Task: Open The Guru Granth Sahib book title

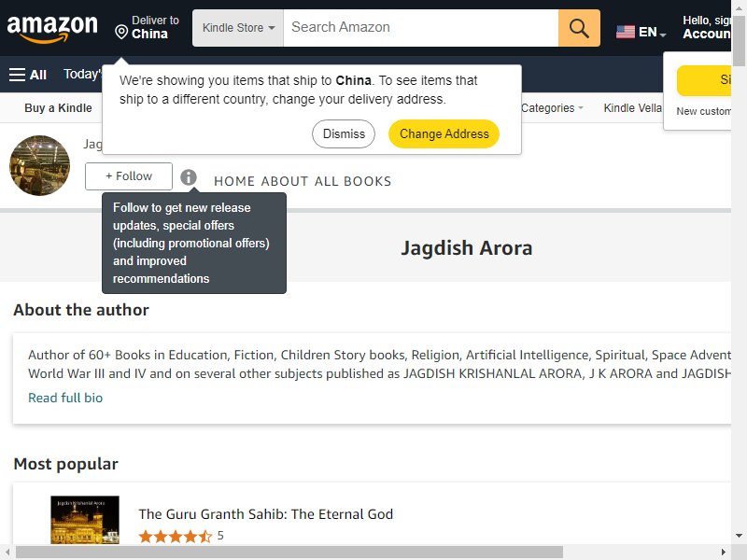Action: tap(266, 514)
